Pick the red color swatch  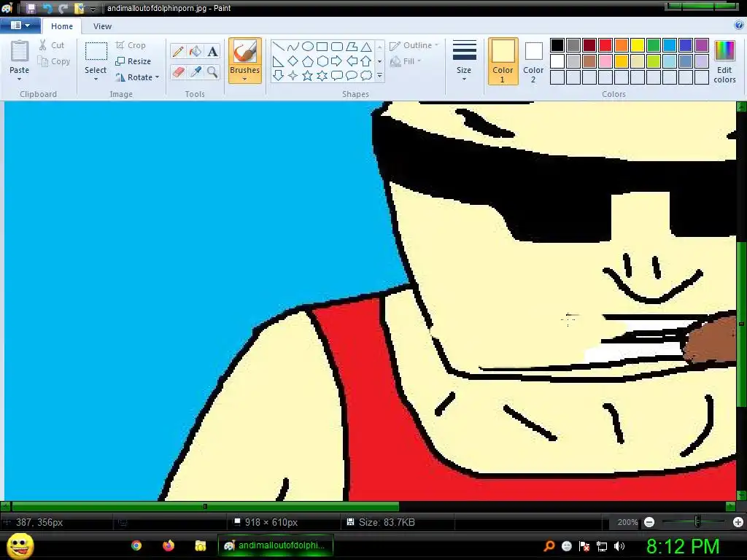click(x=605, y=45)
